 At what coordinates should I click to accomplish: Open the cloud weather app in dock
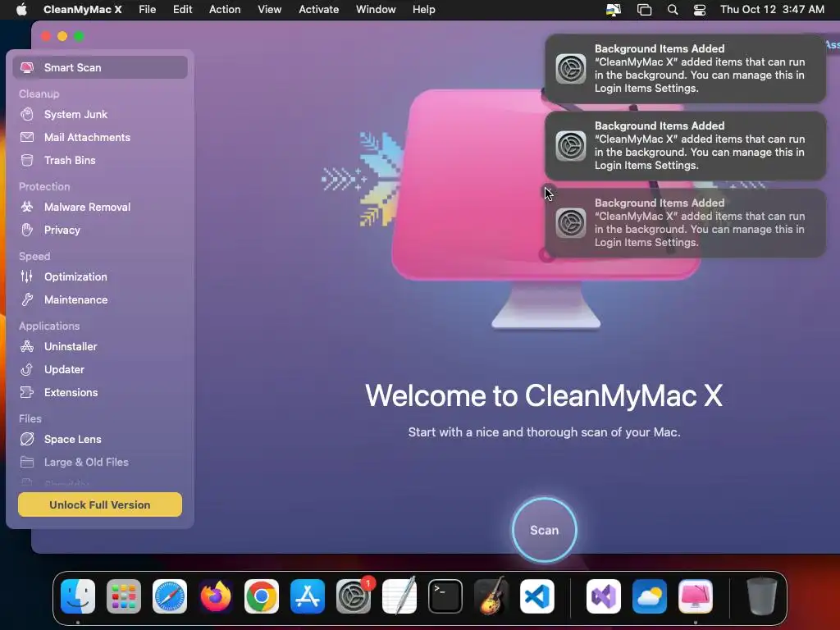(x=650, y=596)
